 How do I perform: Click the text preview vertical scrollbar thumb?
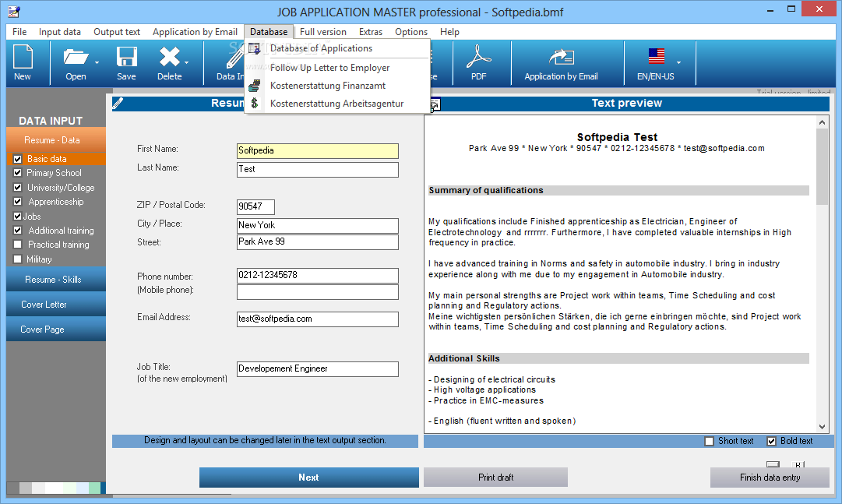coord(822,167)
